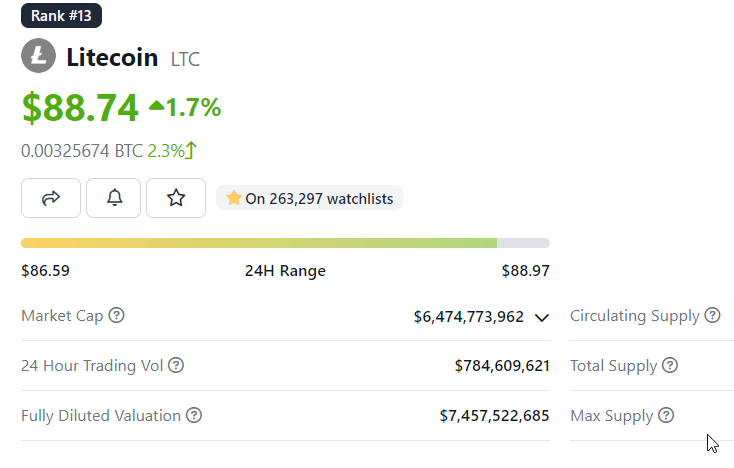Click the $784,609,621 trading volume value
734x468 pixels.
502,366
